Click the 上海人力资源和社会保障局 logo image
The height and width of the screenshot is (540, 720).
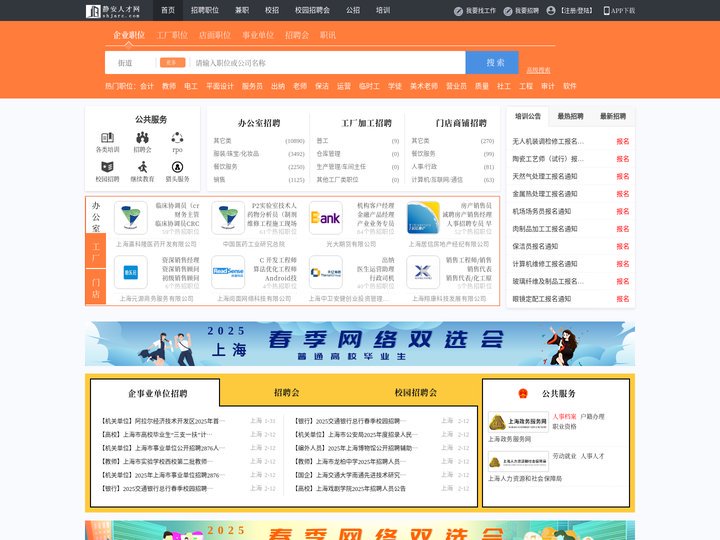click(518, 461)
